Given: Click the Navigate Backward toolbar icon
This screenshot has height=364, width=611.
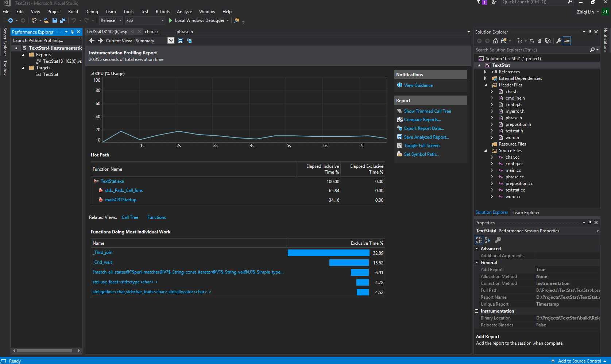Looking at the screenshot, I should coord(11,20).
